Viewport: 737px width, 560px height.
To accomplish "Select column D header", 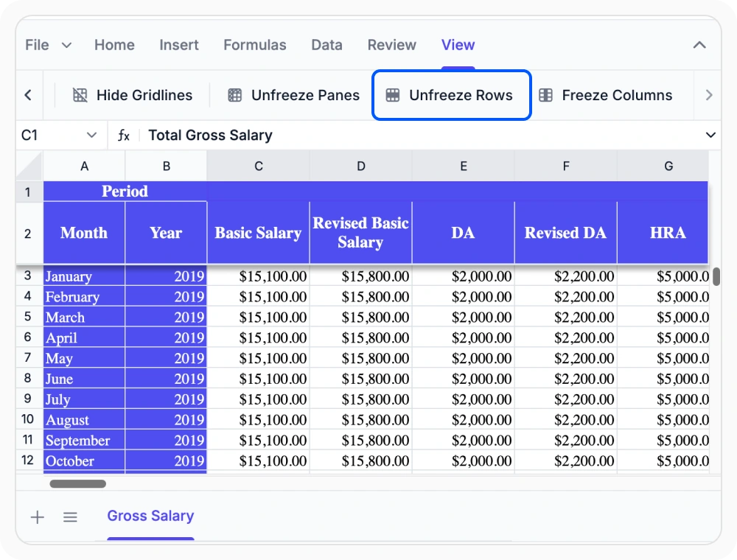I will (360, 167).
